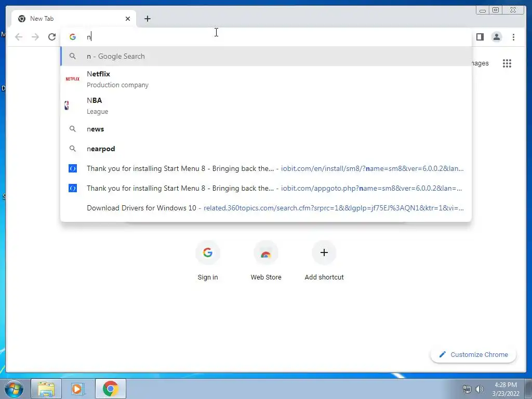Viewport: 532px width, 399px height.
Task: Choose the Netflix suggestion
Action: pyautogui.click(x=266, y=79)
